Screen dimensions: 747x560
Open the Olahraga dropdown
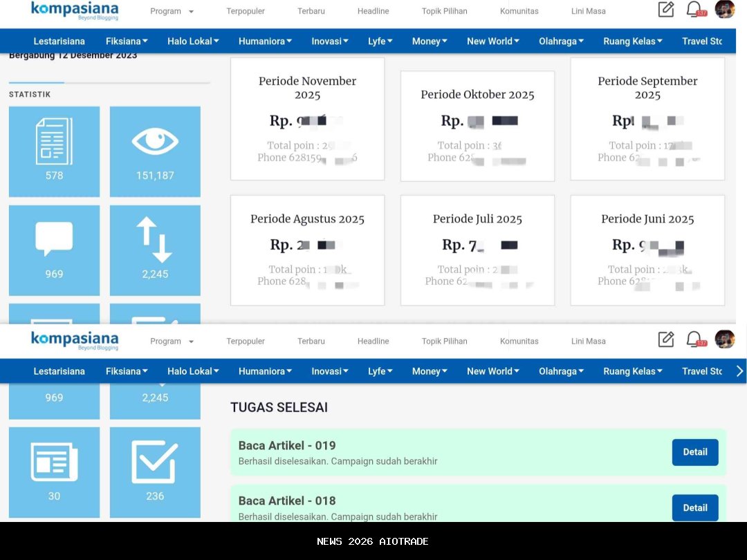coord(561,41)
